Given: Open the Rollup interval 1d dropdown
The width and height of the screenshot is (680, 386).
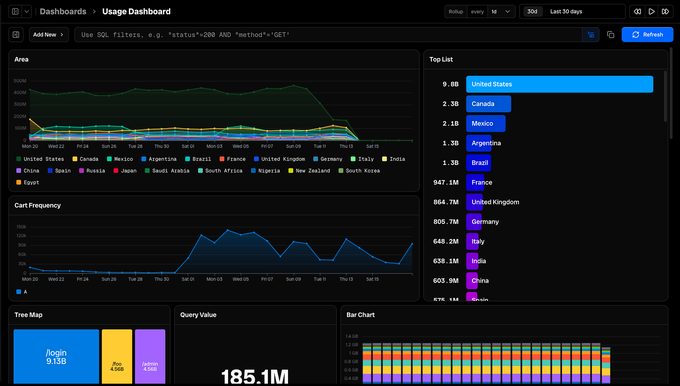Looking at the screenshot, I should click(501, 12).
